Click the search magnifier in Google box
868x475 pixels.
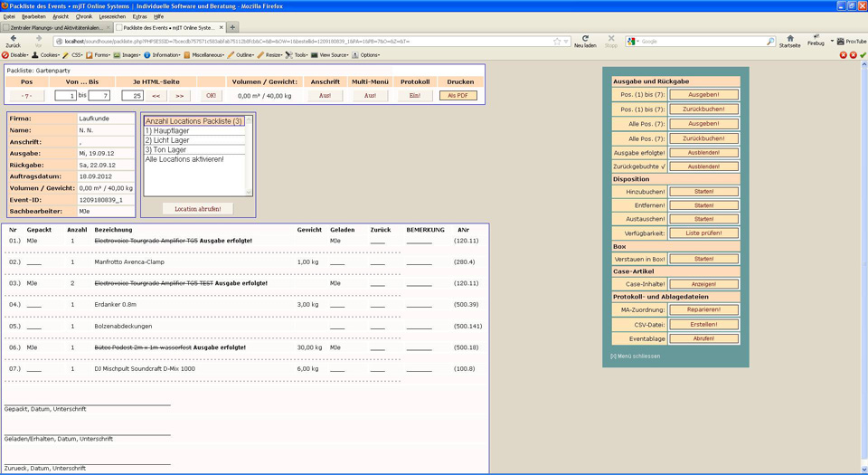click(x=770, y=42)
